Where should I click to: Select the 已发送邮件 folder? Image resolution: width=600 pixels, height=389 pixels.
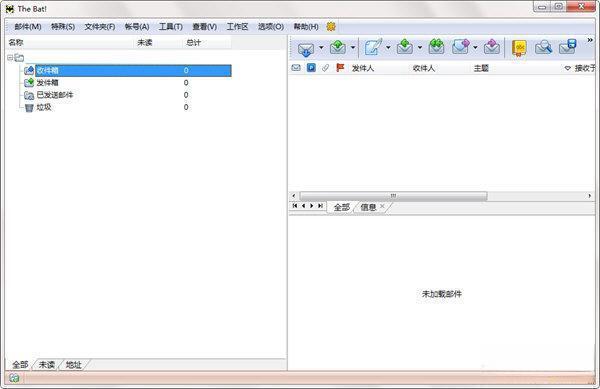click(55, 95)
